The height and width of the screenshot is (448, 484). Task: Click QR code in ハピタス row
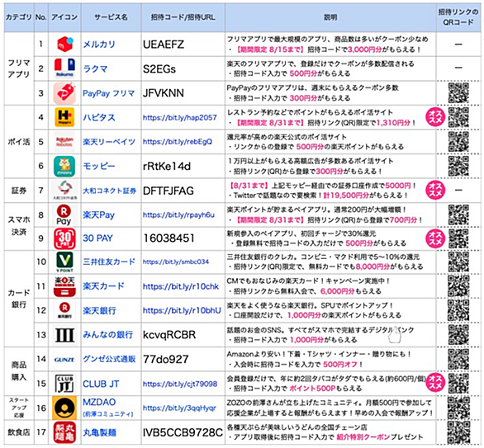coord(458,117)
